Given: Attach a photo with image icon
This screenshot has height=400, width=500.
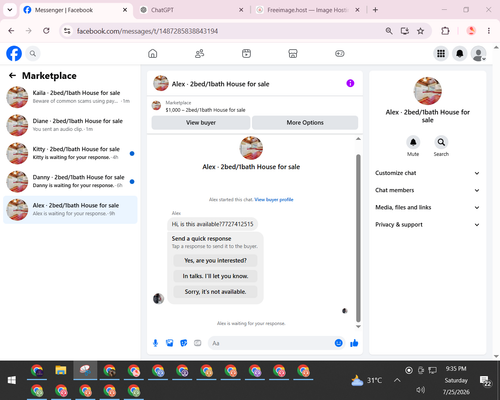Looking at the screenshot, I should 170,343.
